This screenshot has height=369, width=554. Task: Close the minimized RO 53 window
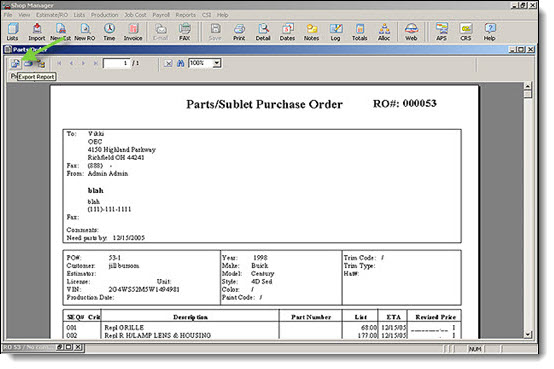click(x=78, y=347)
